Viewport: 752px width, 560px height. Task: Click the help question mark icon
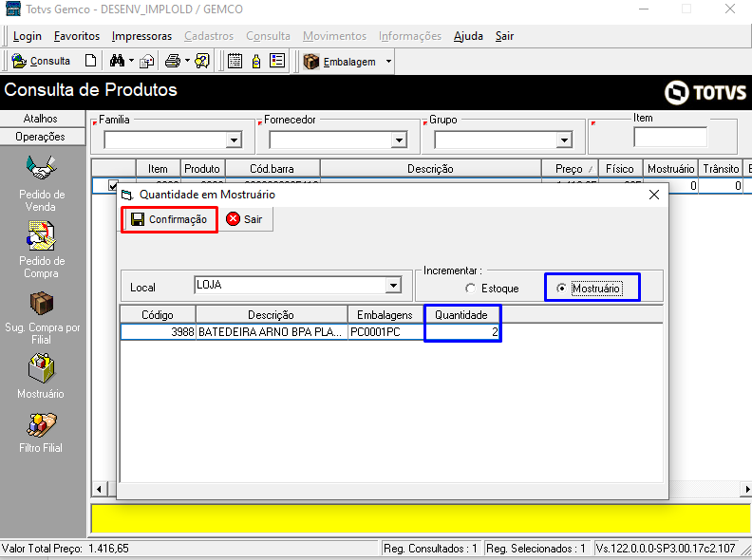202,61
